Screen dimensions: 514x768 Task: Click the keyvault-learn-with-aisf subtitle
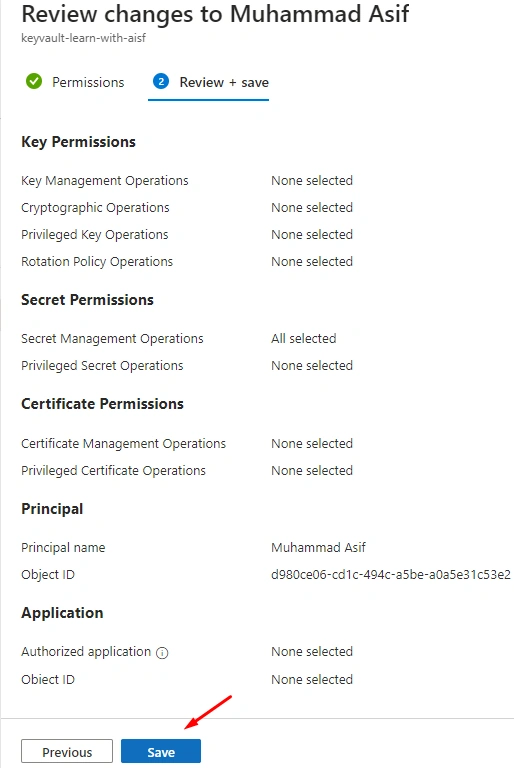click(83, 38)
